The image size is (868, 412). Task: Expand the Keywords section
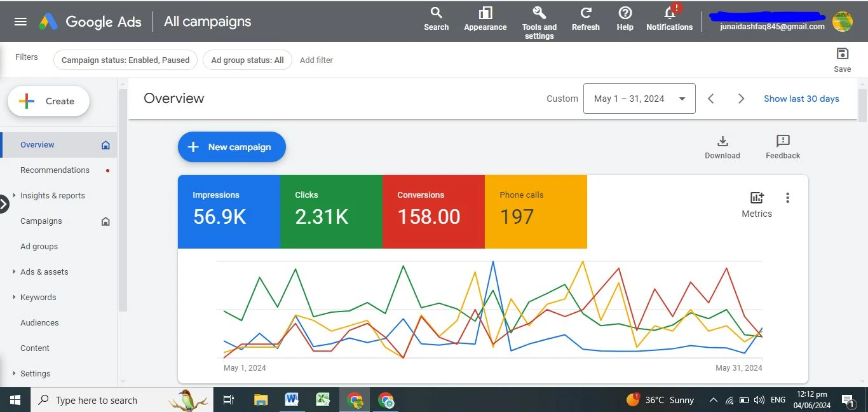[14, 297]
